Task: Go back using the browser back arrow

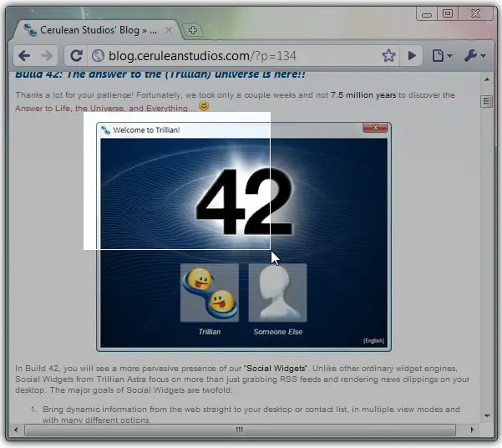Action: 24,56
